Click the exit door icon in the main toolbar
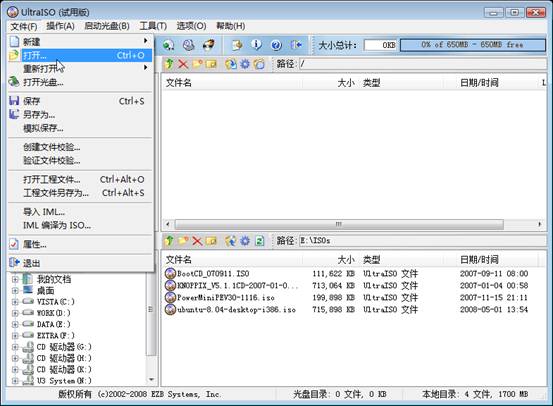 tap(296, 45)
